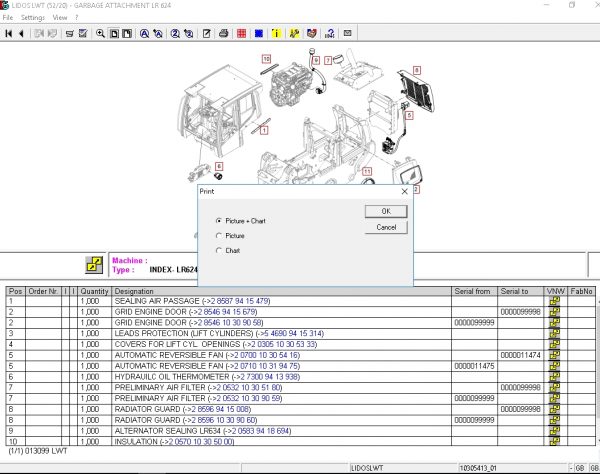Select callout number 5 in diagram
The height and width of the screenshot is (474, 600).
409,115
